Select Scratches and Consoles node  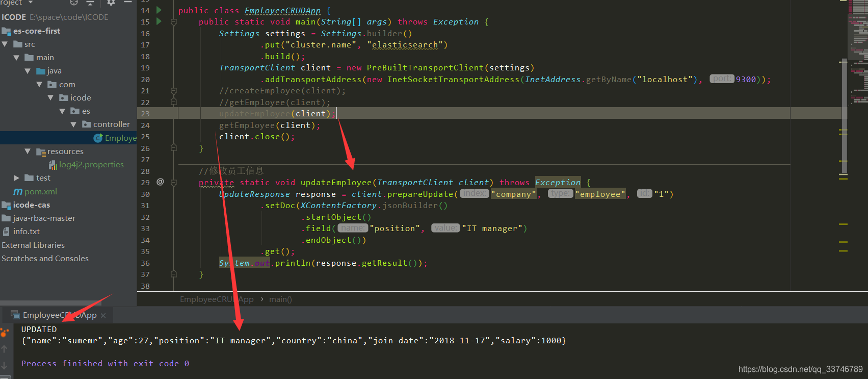click(45, 258)
